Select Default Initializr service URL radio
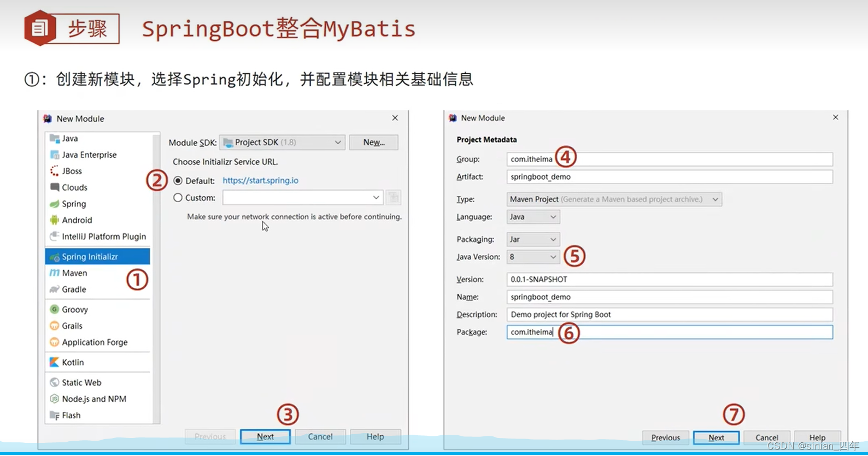868x456 pixels. [178, 181]
